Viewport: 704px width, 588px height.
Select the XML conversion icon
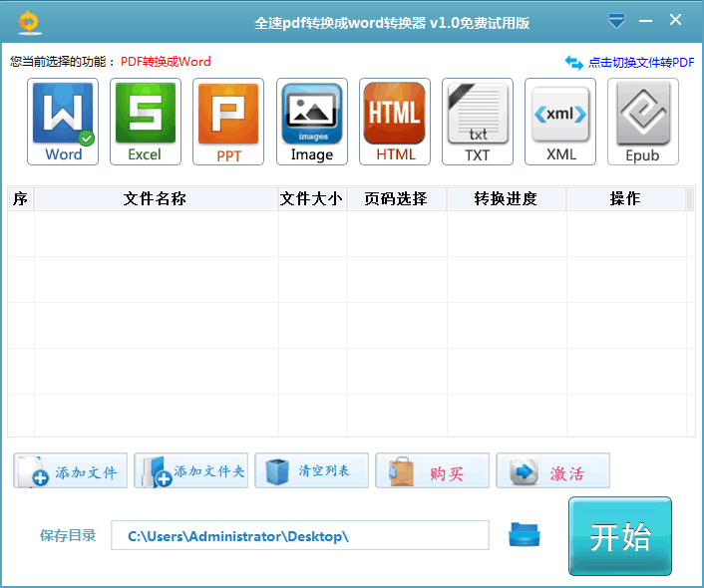click(560, 122)
